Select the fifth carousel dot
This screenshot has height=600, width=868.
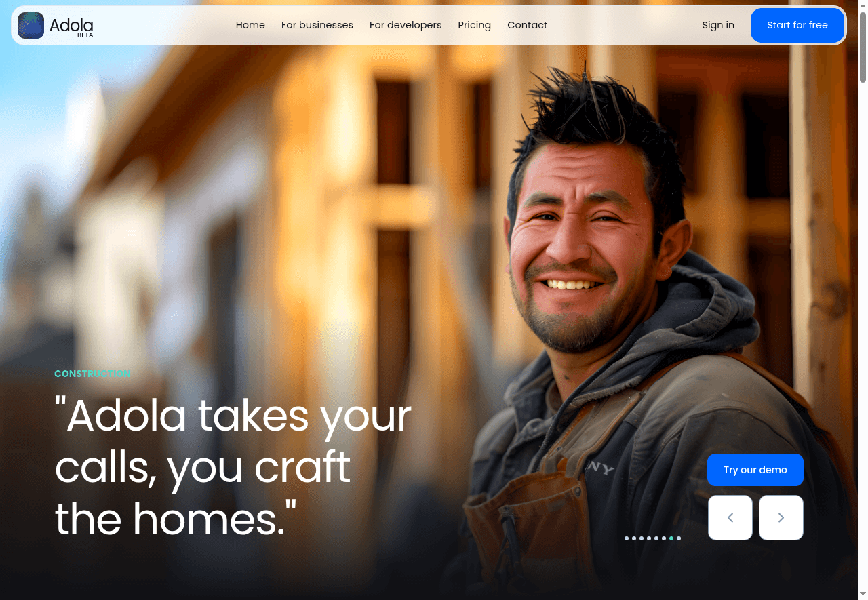656,538
